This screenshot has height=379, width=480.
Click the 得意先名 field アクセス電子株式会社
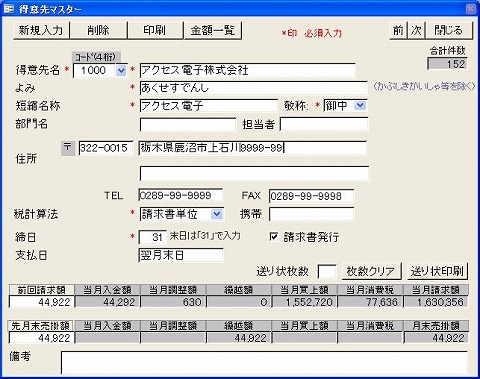click(247, 70)
